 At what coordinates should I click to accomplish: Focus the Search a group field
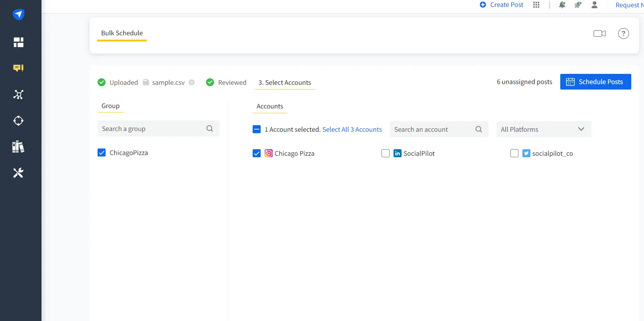158,128
